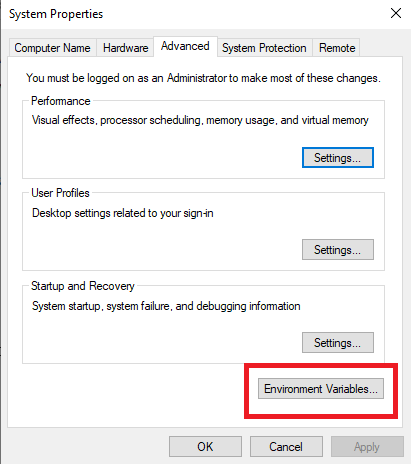
Task: Confirm the dialog with OK
Action: point(205,446)
